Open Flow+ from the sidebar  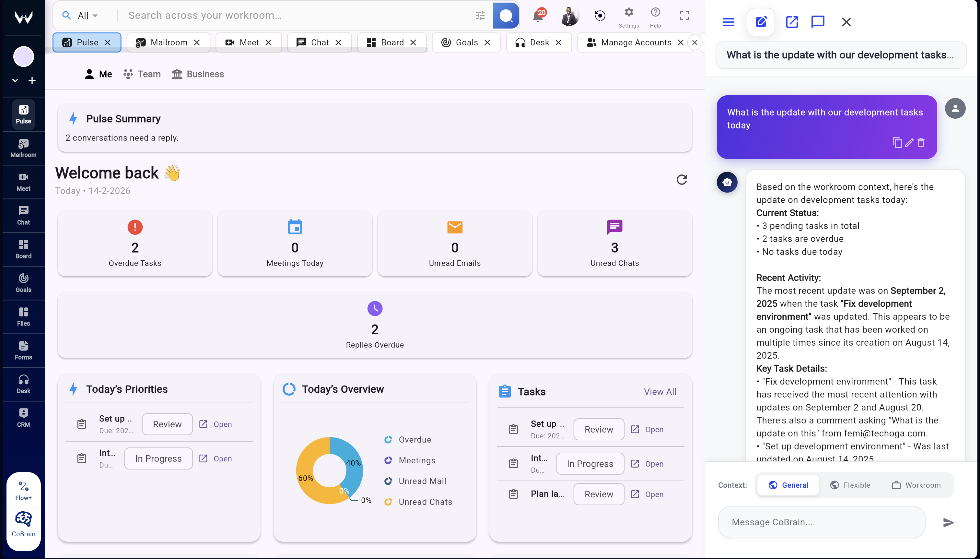(23, 490)
